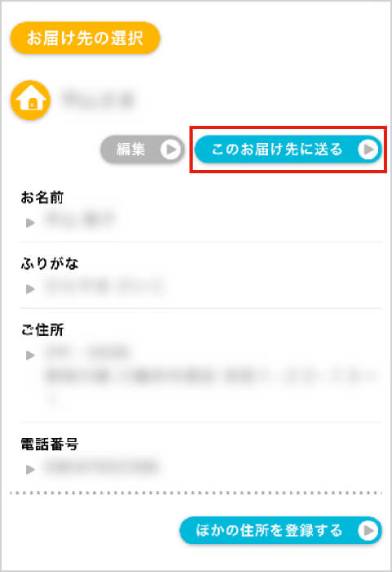Click the ふりがな label
The image size is (392, 572).
(50, 263)
